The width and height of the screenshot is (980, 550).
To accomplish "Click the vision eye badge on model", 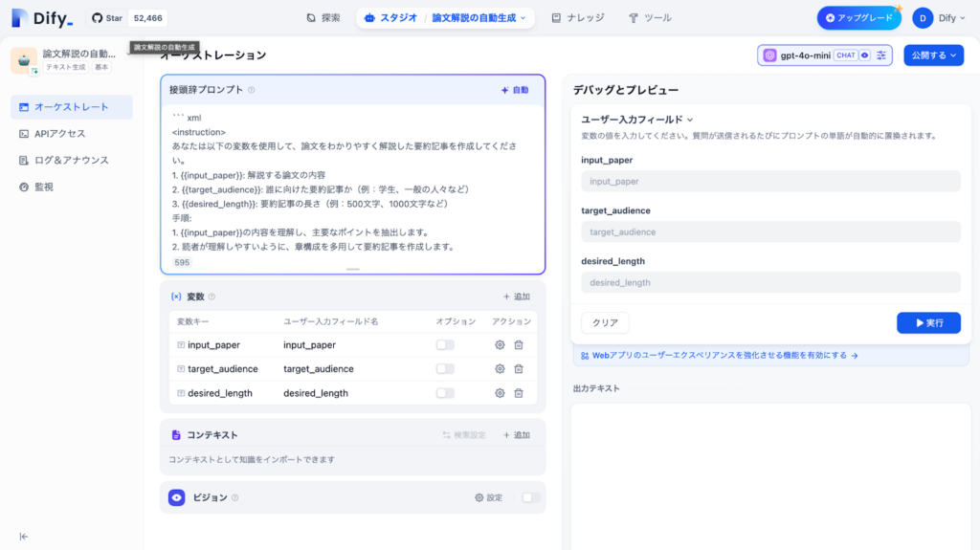I will [x=865, y=55].
